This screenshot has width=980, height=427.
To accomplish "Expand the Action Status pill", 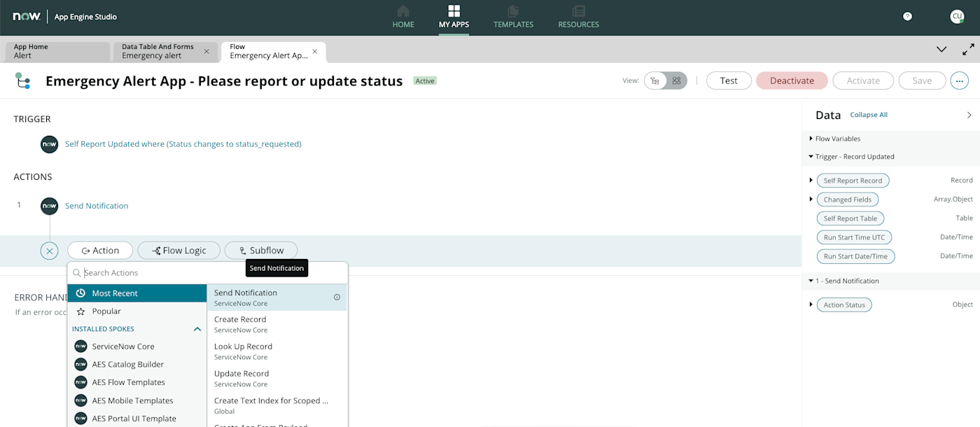I will pyautogui.click(x=811, y=304).
